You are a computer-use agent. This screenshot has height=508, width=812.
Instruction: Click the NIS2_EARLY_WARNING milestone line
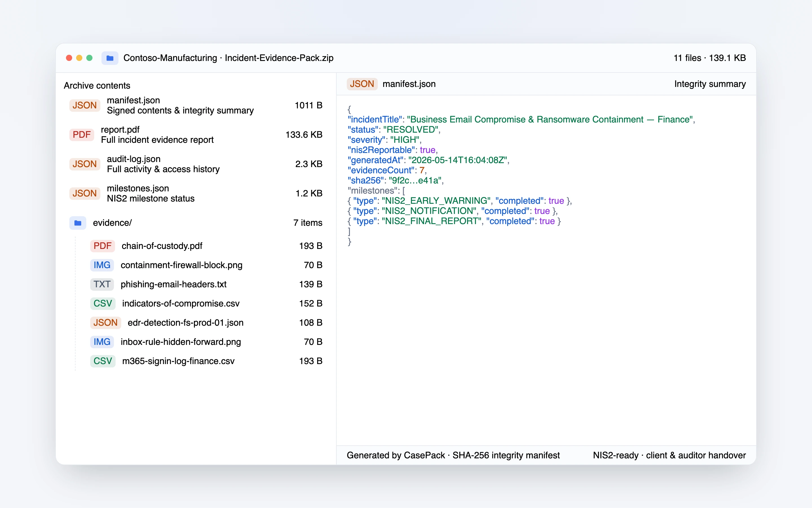coord(460,201)
